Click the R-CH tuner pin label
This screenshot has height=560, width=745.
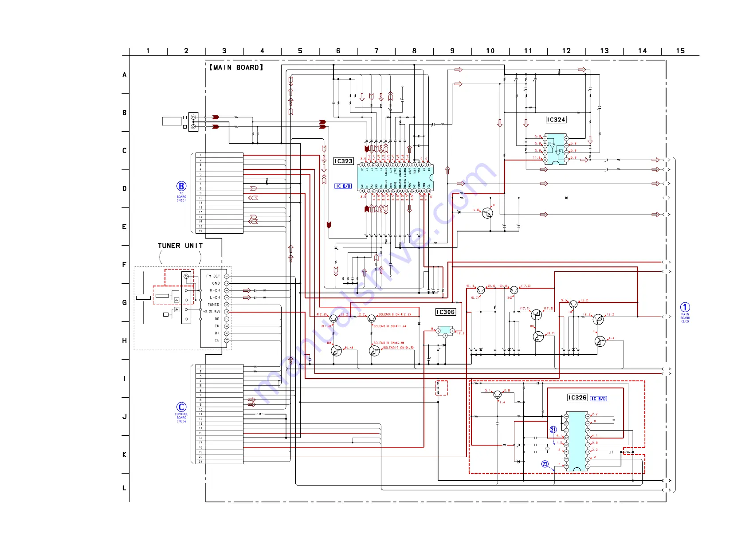pyautogui.click(x=215, y=290)
